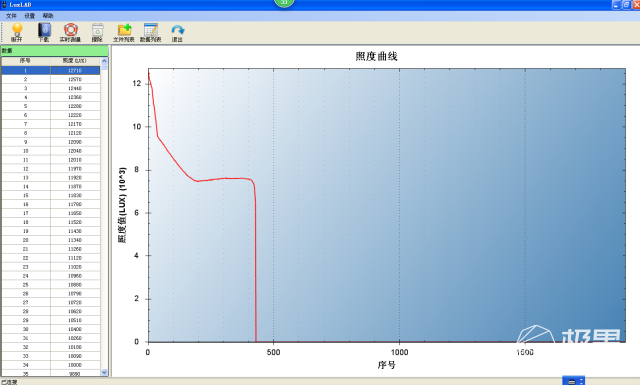
Task: Click the data table scroll-down arrow
Action: [x=104, y=372]
